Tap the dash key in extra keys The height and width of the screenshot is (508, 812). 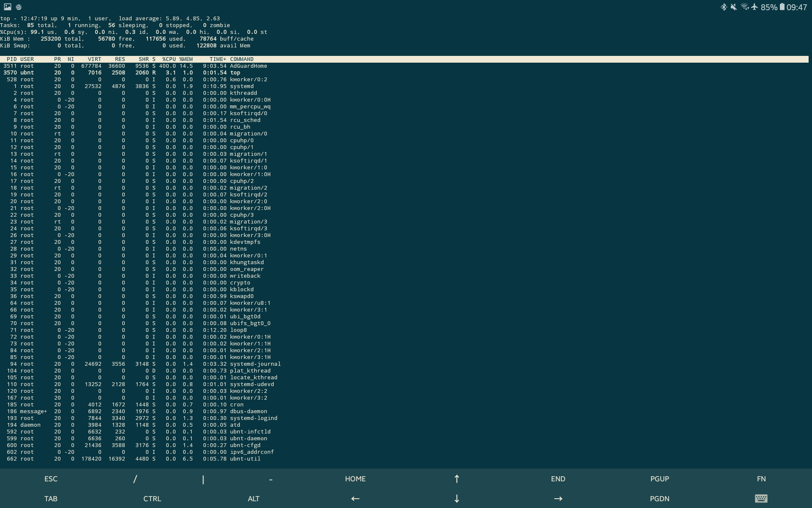pos(271,479)
